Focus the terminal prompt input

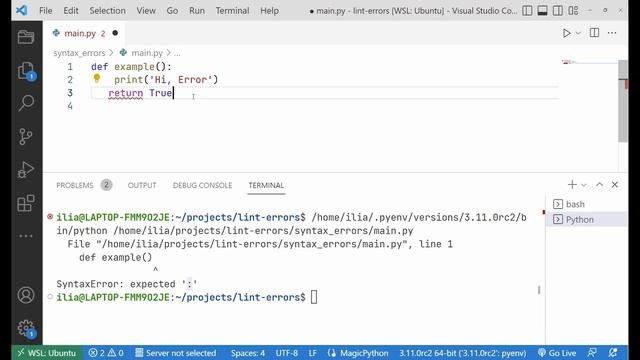[313, 297]
